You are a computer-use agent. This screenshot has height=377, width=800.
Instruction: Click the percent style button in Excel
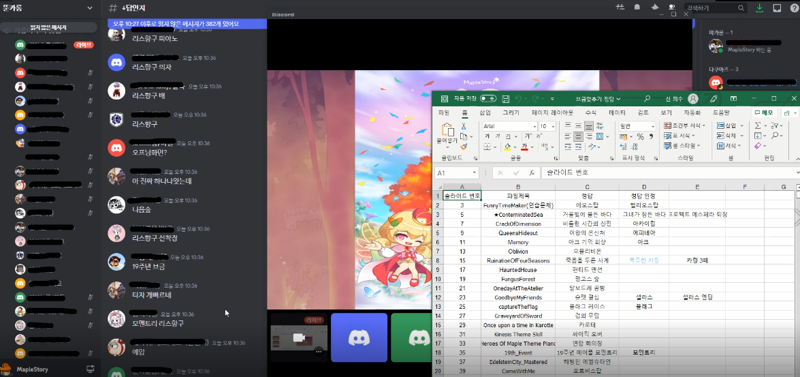pos(640,136)
